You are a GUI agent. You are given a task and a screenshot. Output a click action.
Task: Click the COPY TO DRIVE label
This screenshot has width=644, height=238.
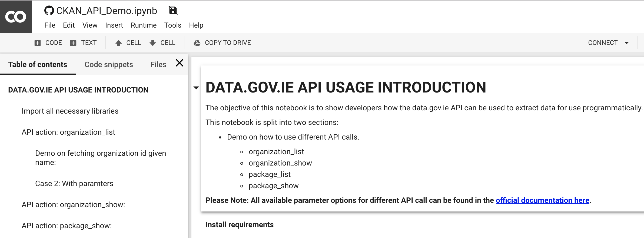228,43
